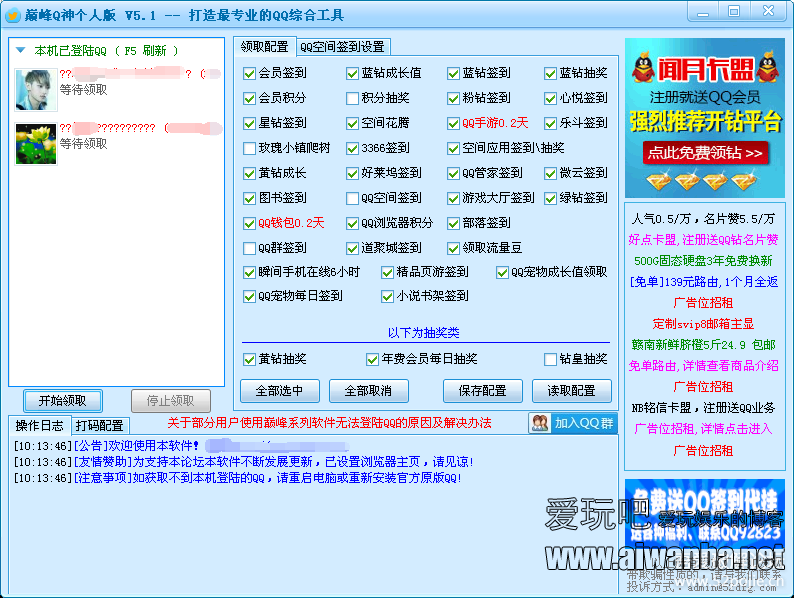Viewport: 794px width, 598px height.
Task: Click the 加入QQ群 people icon
Action: coord(540,423)
